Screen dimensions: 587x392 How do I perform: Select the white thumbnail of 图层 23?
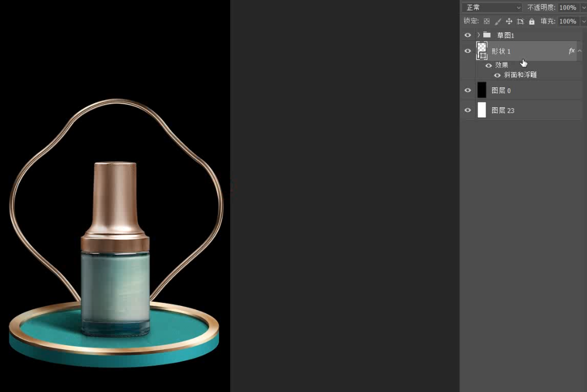click(x=482, y=110)
